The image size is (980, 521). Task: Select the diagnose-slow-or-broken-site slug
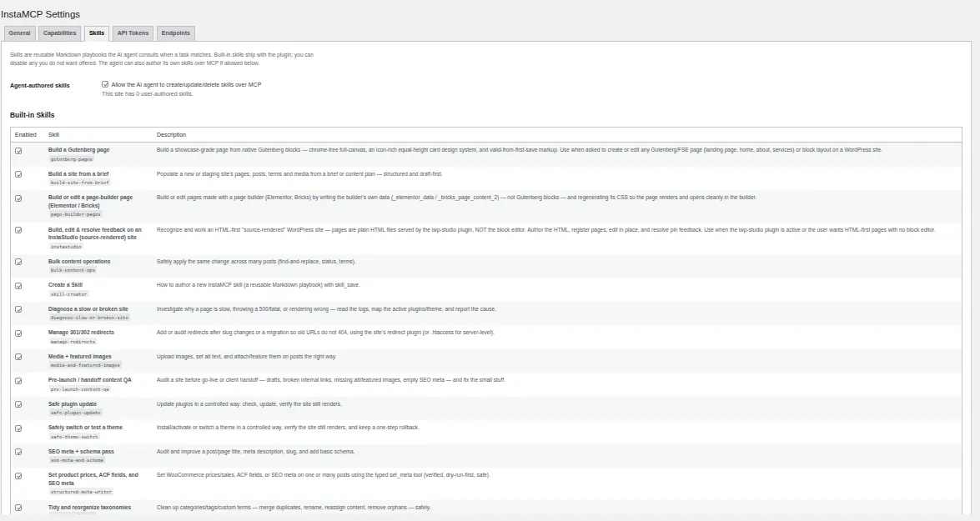(x=89, y=318)
